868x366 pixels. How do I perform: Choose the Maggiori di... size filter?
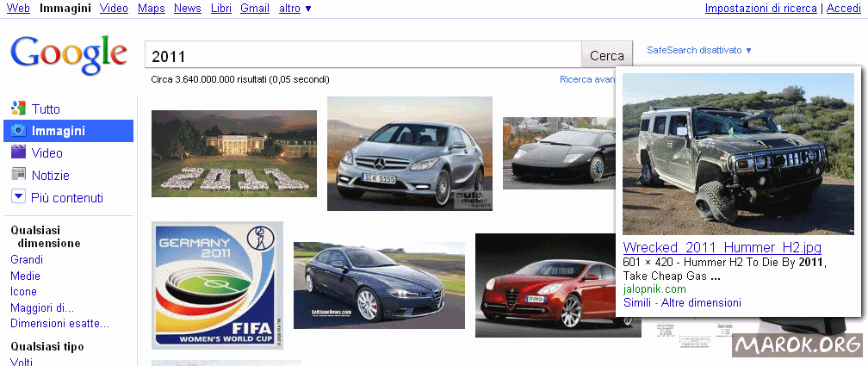tap(42, 307)
